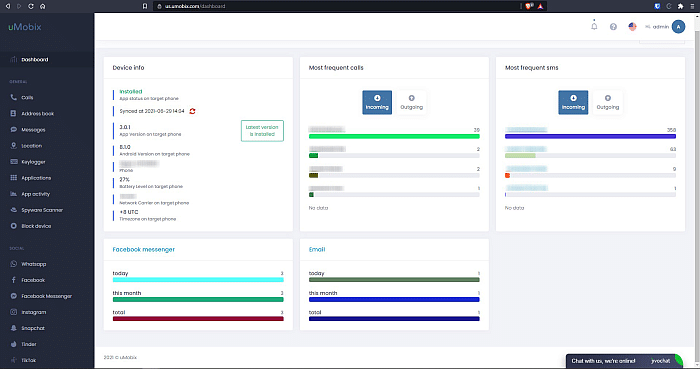Image resolution: width=700 pixels, height=369 pixels.
Task: Click the Bitwarden extension icon
Action: pyautogui.click(x=657, y=6)
